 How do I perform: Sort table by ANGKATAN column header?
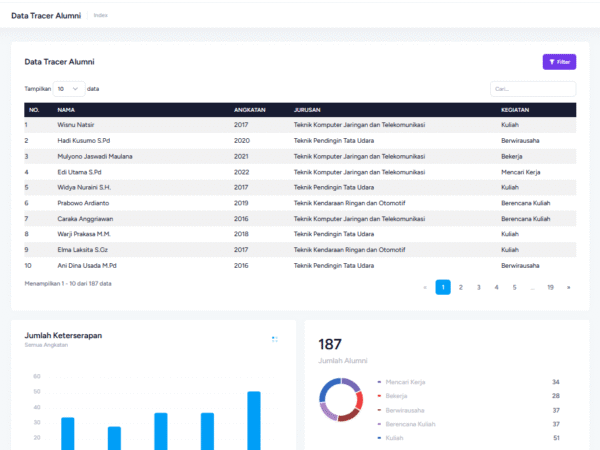click(x=249, y=110)
